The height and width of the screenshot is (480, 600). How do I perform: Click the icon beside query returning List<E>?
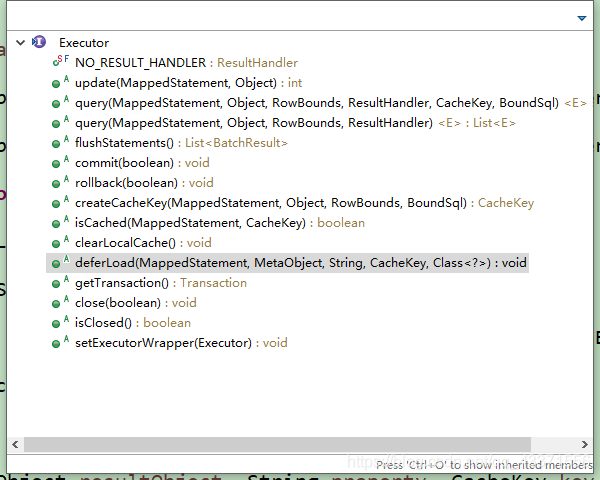(61, 122)
